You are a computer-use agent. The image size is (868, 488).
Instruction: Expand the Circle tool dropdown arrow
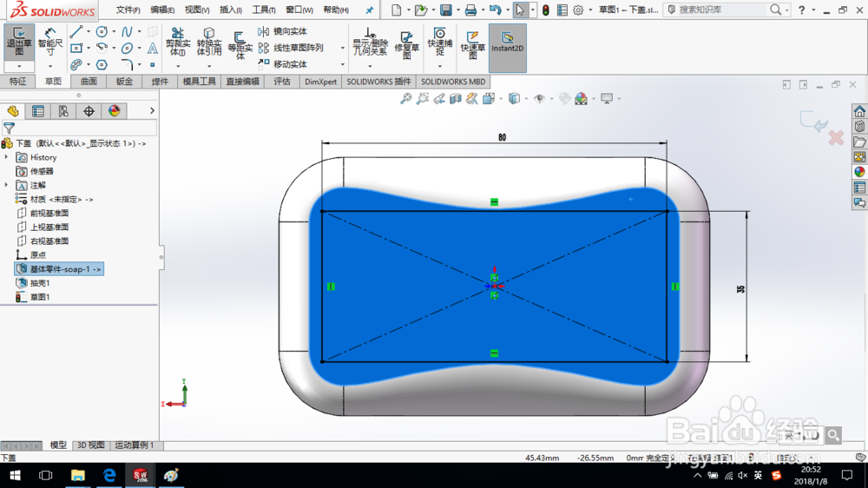click(x=114, y=31)
